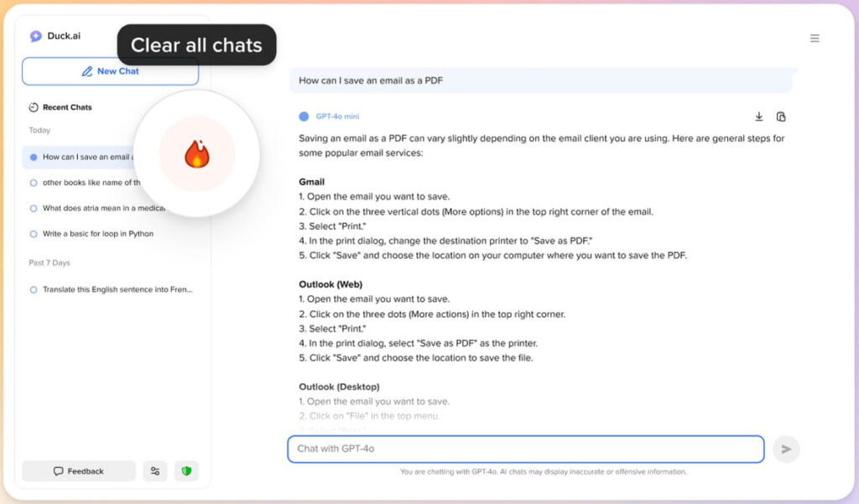Focus the "Chat with GPT-4o" input field
859x504 pixels.
click(x=525, y=449)
